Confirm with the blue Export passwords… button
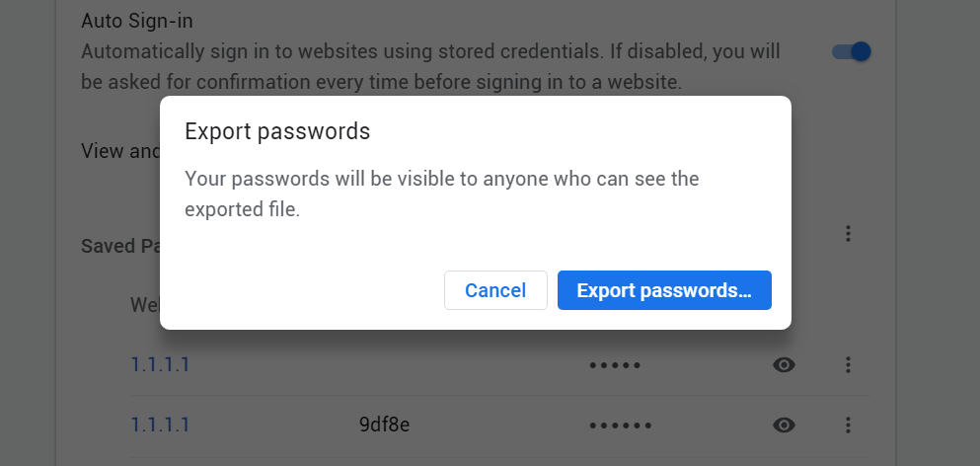The image size is (980, 466). (x=664, y=290)
